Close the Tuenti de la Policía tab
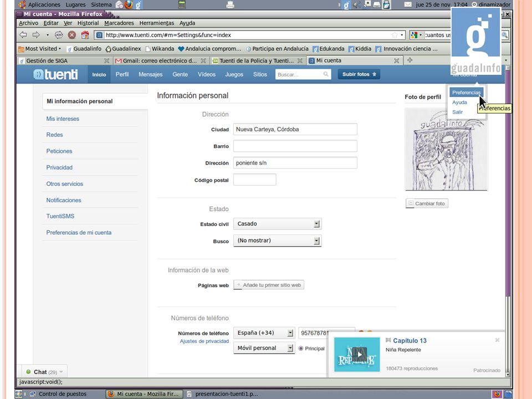 pyautogui.click(x=300, y=61)
